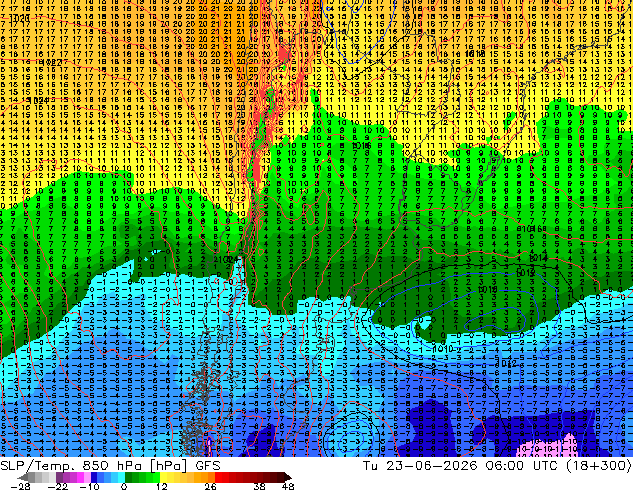Click the dark maroon right arrow of the color scale
634x490 pixels.
click(287, 477)
